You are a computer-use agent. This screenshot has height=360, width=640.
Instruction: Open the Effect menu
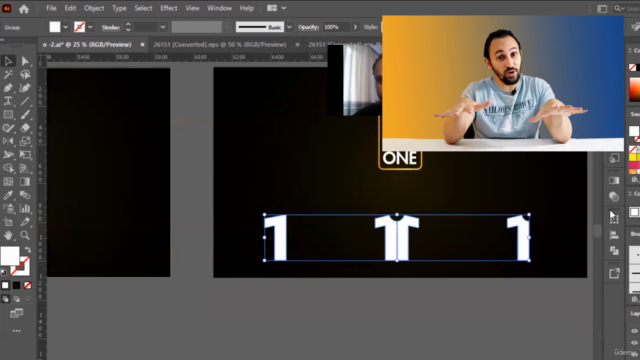169,8
